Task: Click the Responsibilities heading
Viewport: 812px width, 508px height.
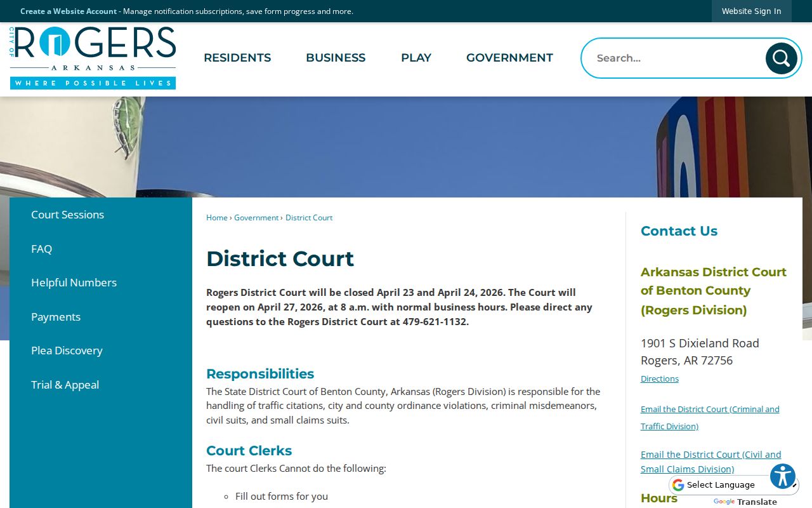Action: click(x=260, y=373)
